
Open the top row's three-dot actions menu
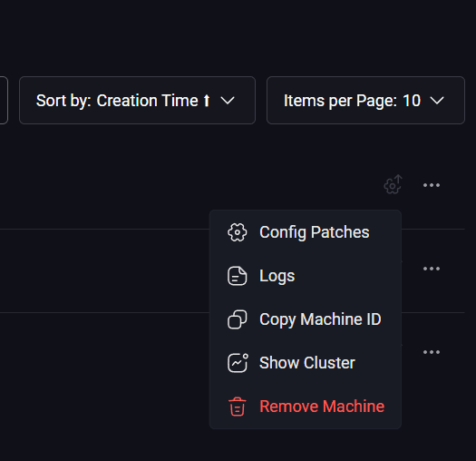pyautogui.click(x=432, y=185)
